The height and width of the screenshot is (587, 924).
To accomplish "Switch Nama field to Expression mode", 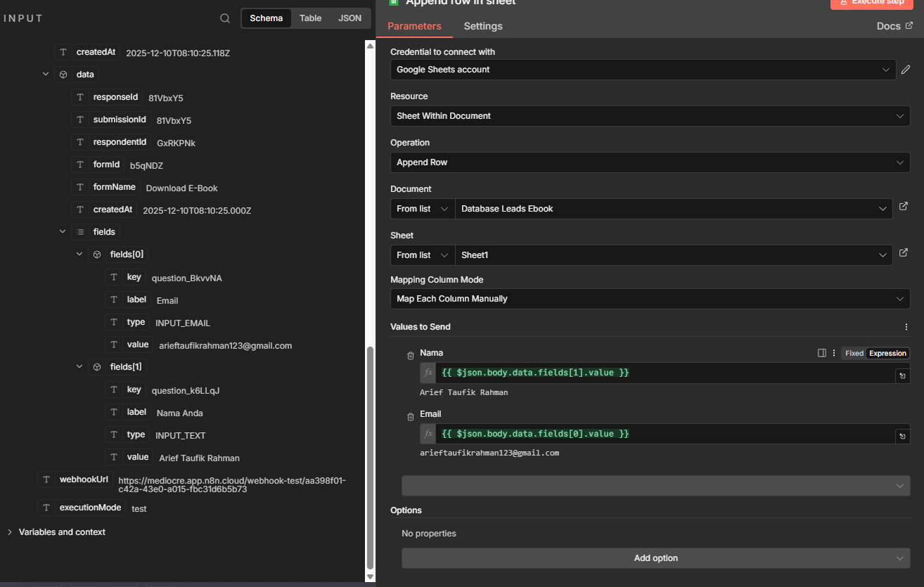I will coord(887,354).
